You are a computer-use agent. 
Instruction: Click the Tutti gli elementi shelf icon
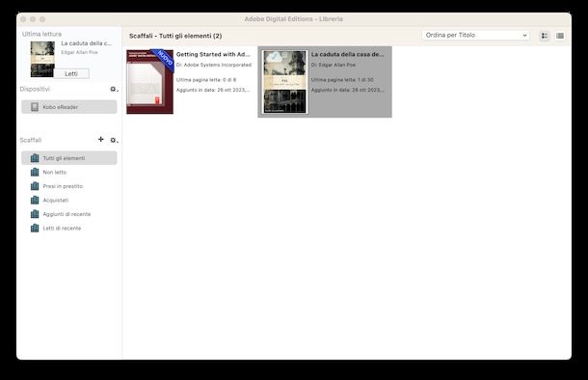(x=35, y=158)
